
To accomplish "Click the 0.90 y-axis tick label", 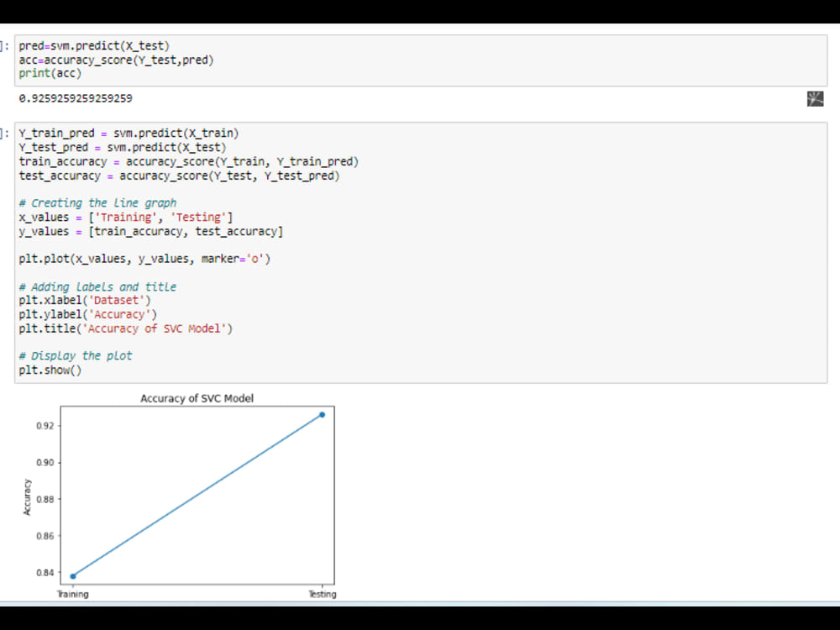I will coord(45,463).
